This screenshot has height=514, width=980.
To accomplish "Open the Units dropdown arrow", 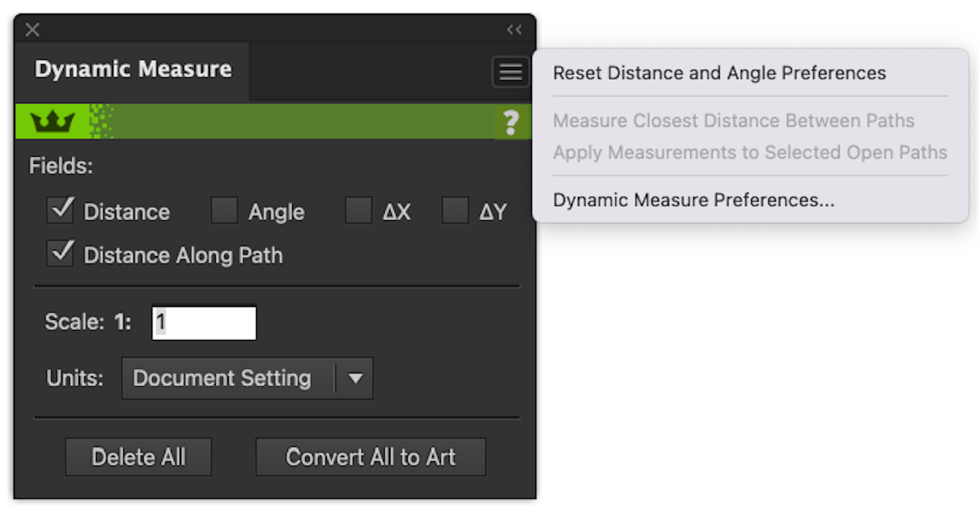I will (x=355, y=378).
